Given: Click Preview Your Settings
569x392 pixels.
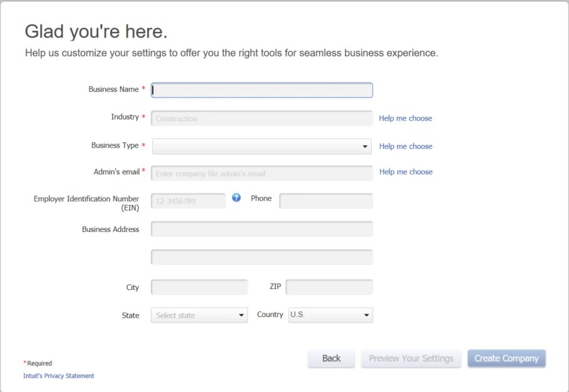Looking at the screenshot, I should pyautogui.click(x=411, y=358).
